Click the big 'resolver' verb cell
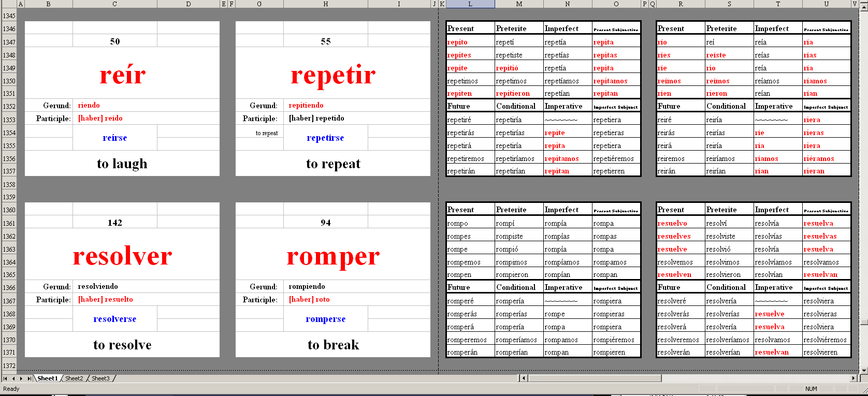The width and height of the screenshot is (868, 396). point(122,254)
